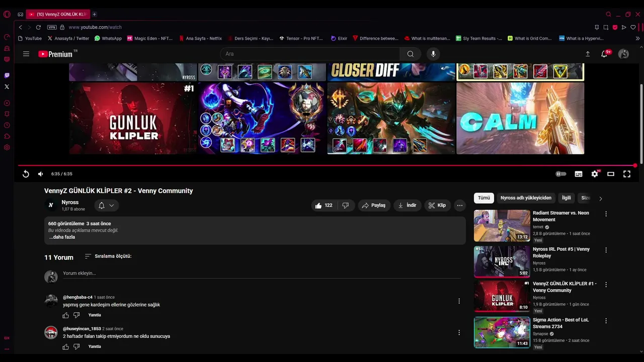Open 'Ana Sayfa - Netflix' bookmark
Viewport: 644px width, 362px height.
point(200,38)
